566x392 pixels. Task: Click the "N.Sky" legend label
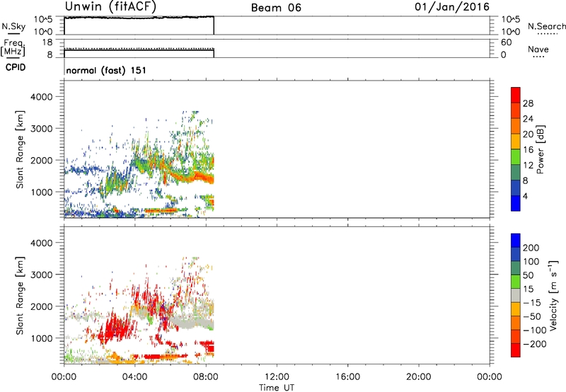(13, 26)
